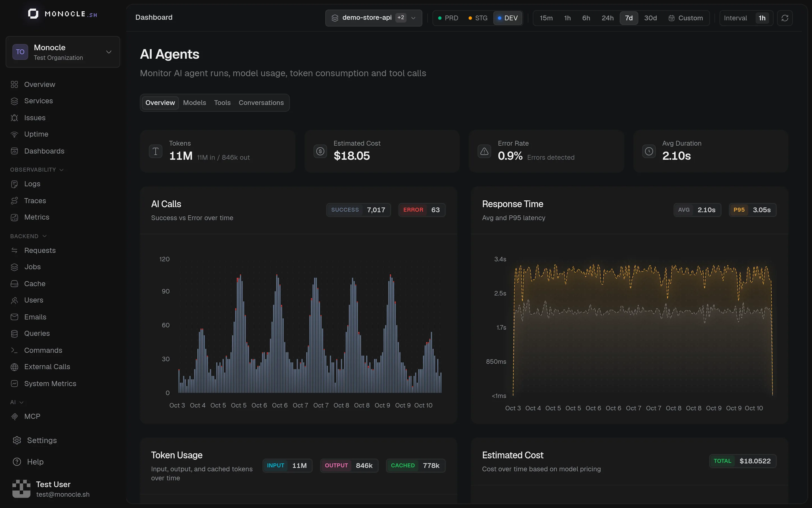Toggle the STG environment filter
812x508 pixels.
coord(478,18)
